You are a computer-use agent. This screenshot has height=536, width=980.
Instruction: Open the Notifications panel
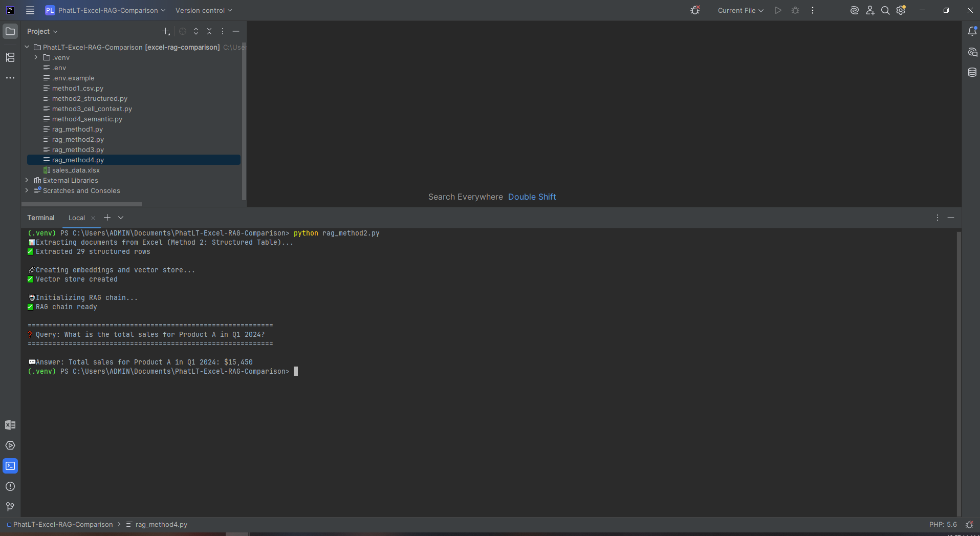pos(972,31)
